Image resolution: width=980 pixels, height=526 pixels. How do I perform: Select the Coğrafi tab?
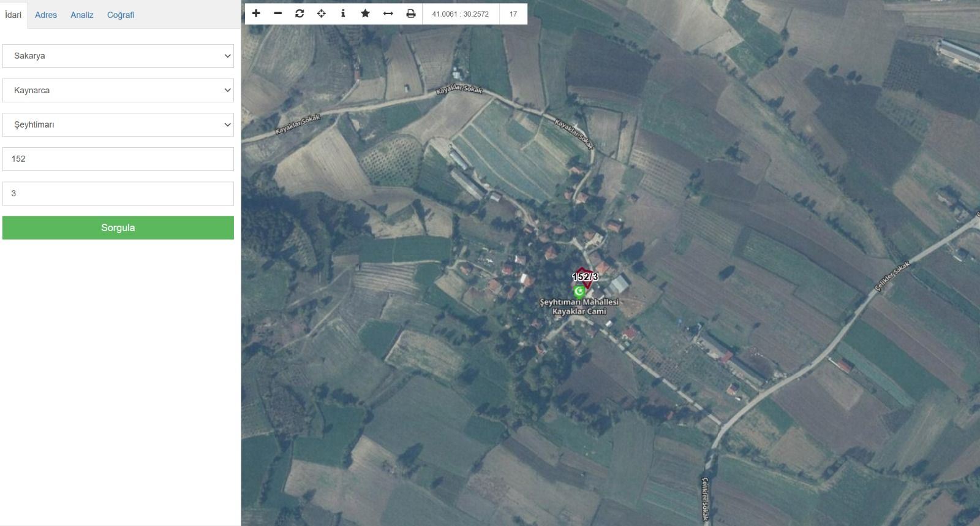(121, 15)
